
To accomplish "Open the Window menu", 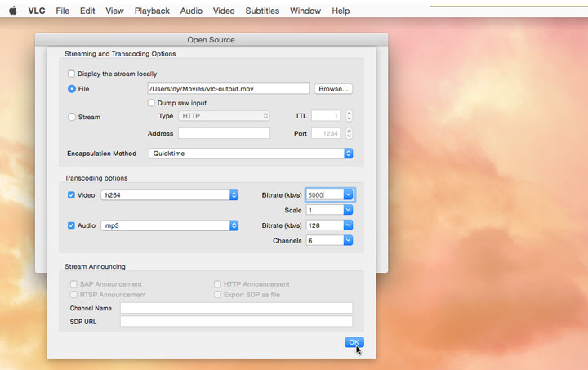I will tap(305, 11).
